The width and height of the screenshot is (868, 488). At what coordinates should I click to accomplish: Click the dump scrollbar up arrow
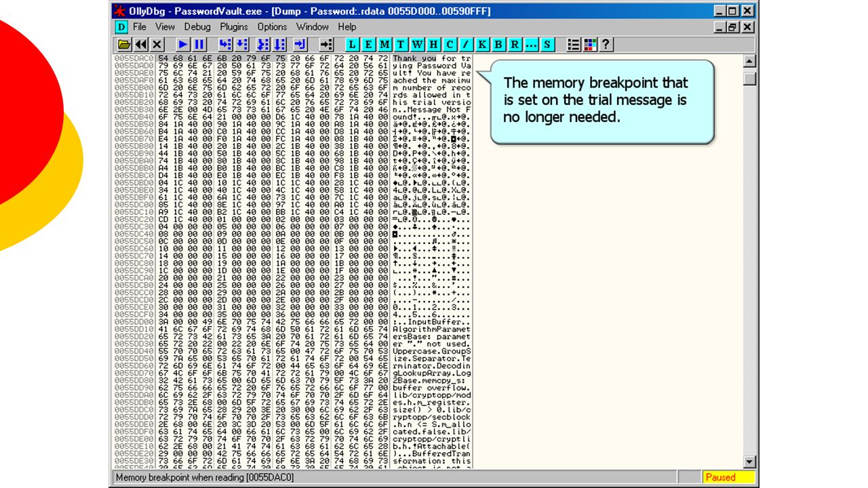point(749,62)
